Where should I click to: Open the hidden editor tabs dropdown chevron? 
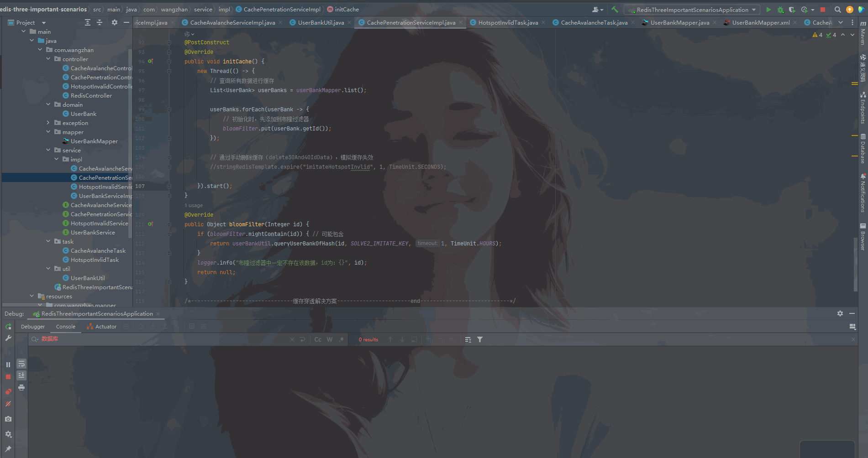841,22
